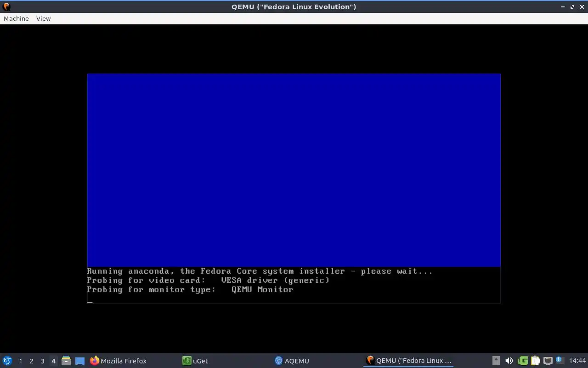Click the QEMU logo in the title bar
The width and height of the screenshot is (588, 368).
pyautogui.click(x=6, y=6)
